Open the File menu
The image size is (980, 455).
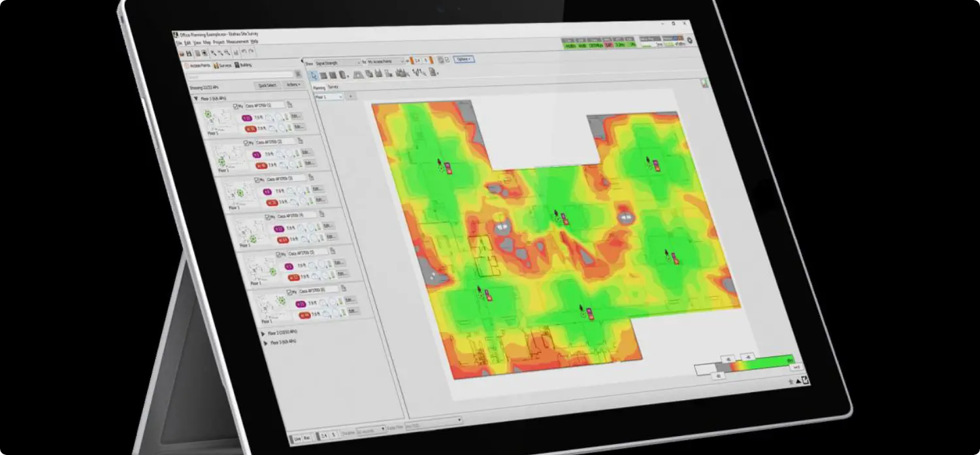pos(179,42)
